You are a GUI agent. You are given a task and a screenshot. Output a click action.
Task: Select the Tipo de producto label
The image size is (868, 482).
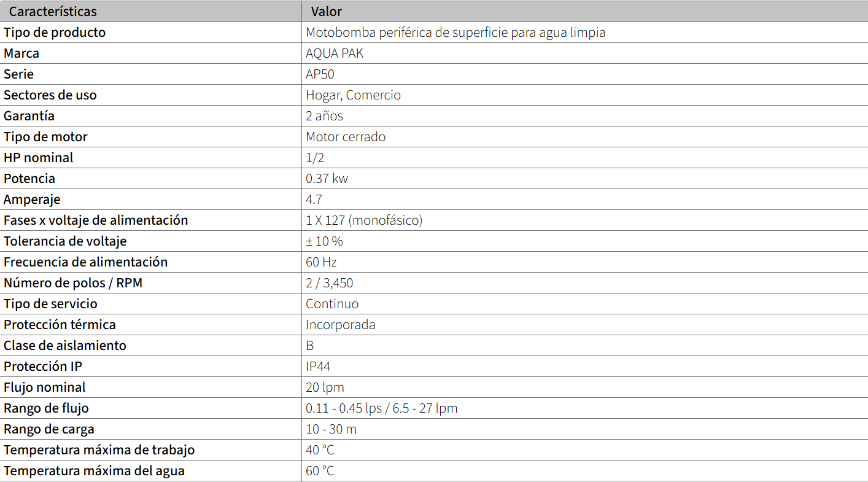55,33
